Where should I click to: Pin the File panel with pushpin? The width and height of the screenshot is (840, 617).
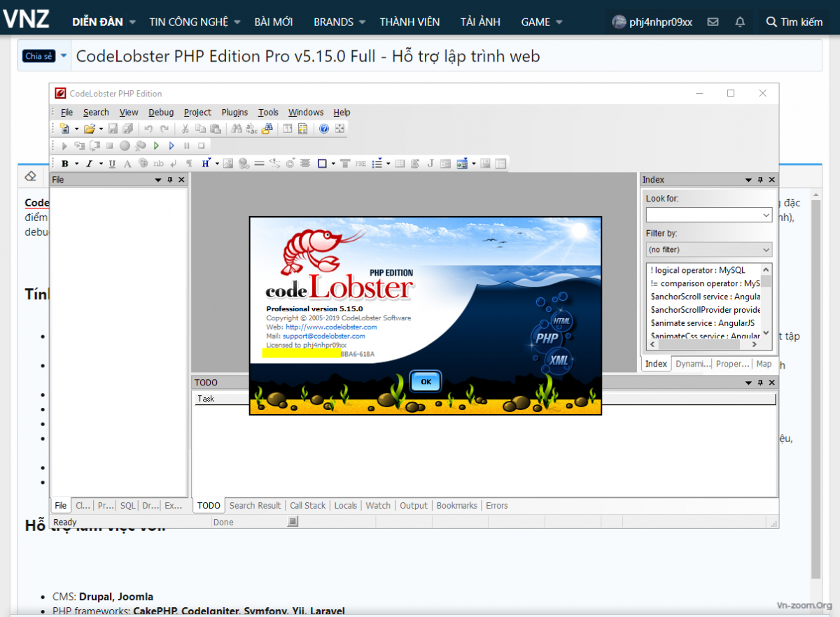169,180
